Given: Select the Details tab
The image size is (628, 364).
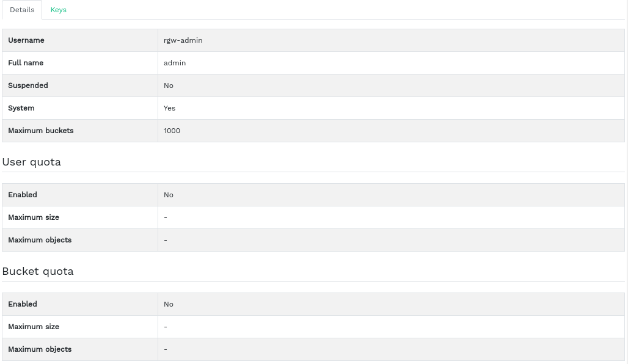Looking at the screenshot, I should point(22,10).
